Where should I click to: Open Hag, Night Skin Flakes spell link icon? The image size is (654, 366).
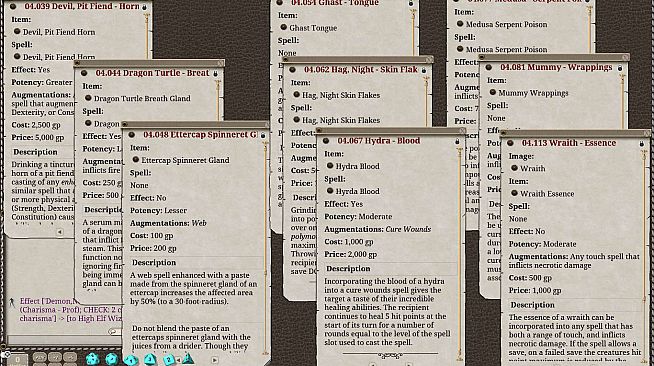[297, 120]
